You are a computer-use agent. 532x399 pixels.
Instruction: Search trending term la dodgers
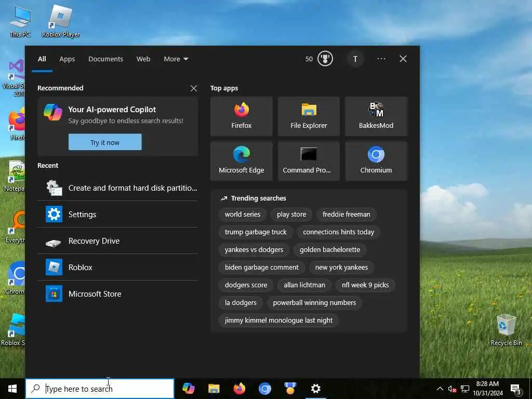pyautogui.click(x=241, y=303)
